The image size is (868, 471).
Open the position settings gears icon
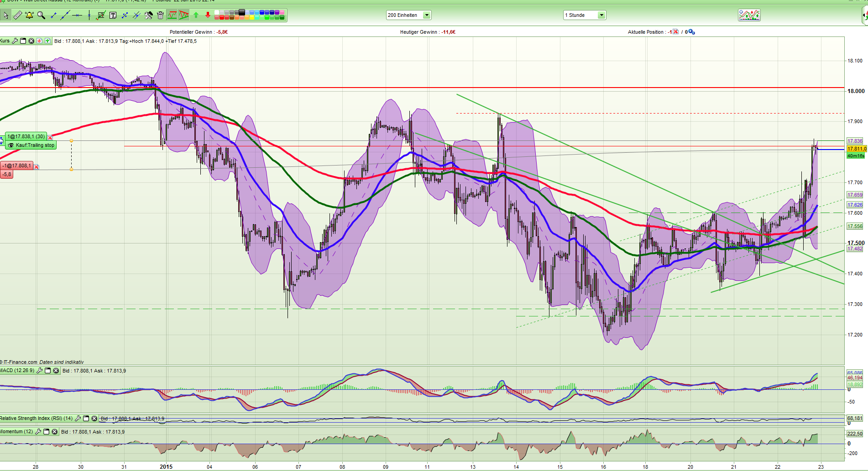point(691,32)
